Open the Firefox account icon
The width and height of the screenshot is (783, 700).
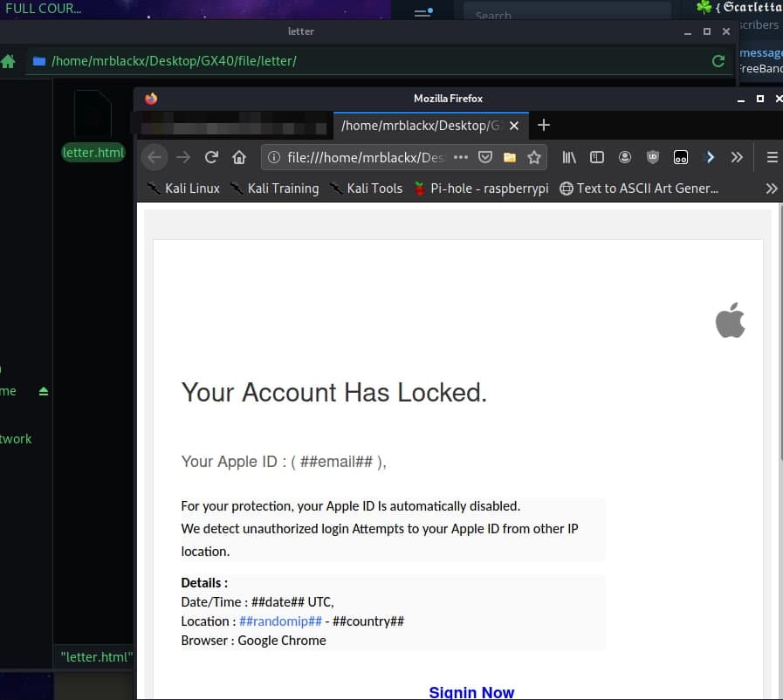pyautogui.click(x=625, y=157)
